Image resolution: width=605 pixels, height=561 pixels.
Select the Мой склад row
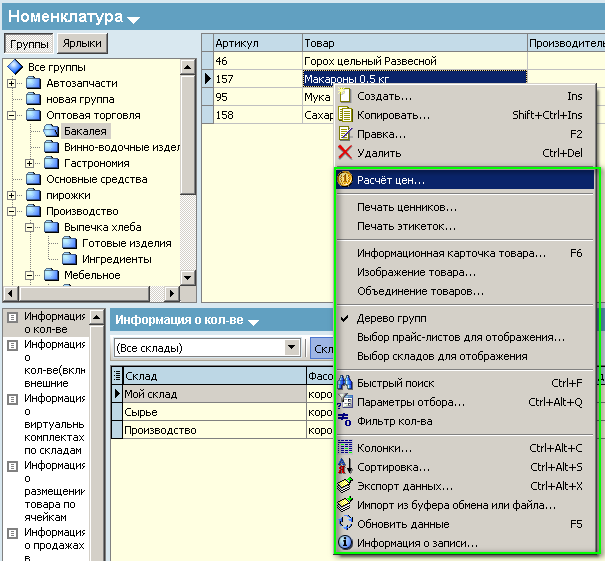tap(215, 394)
